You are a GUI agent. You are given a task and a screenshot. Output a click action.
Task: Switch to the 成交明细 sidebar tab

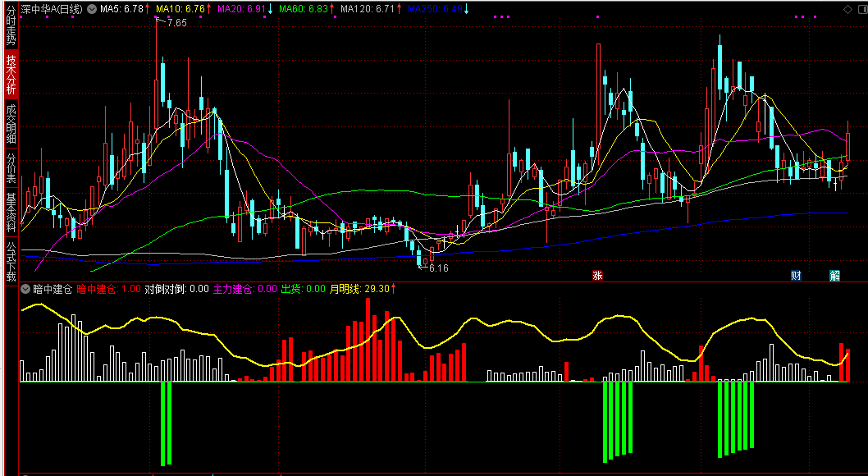(x=11, y=123)
